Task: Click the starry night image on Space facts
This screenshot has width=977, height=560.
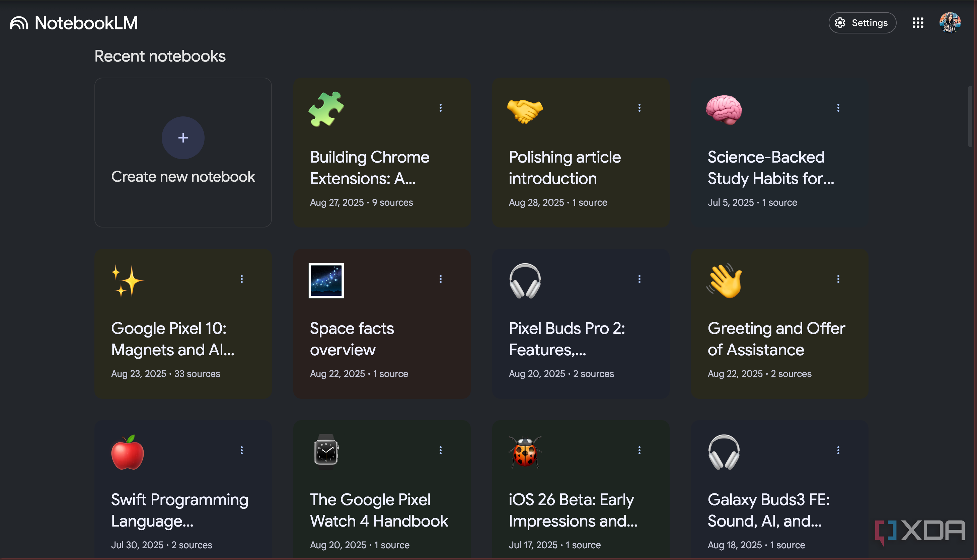Action: point(326,280)
